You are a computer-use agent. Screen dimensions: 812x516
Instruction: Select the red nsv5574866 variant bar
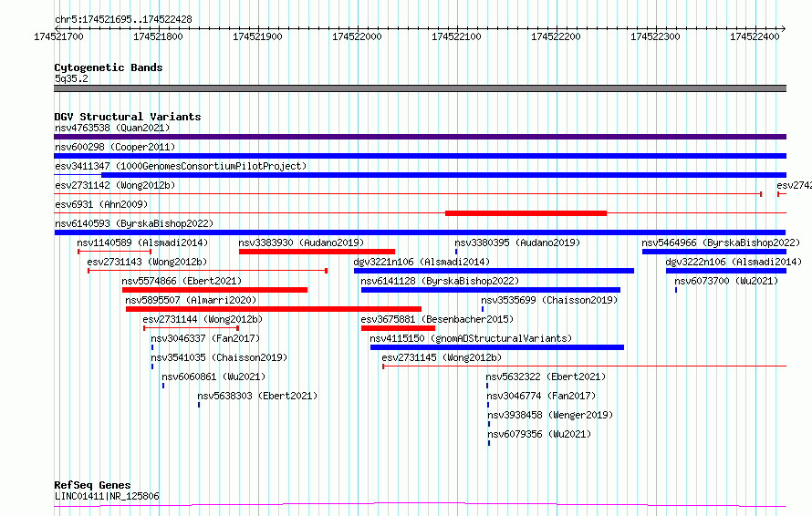(x=215, y=290)
